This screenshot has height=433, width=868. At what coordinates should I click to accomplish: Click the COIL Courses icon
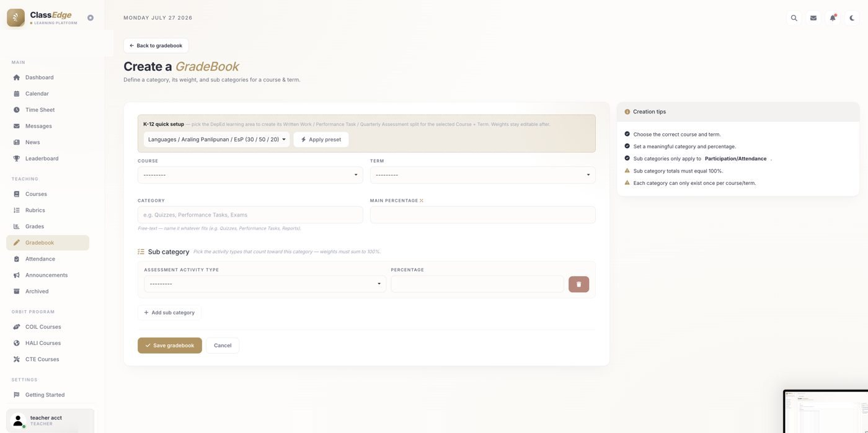coord(17,327)
